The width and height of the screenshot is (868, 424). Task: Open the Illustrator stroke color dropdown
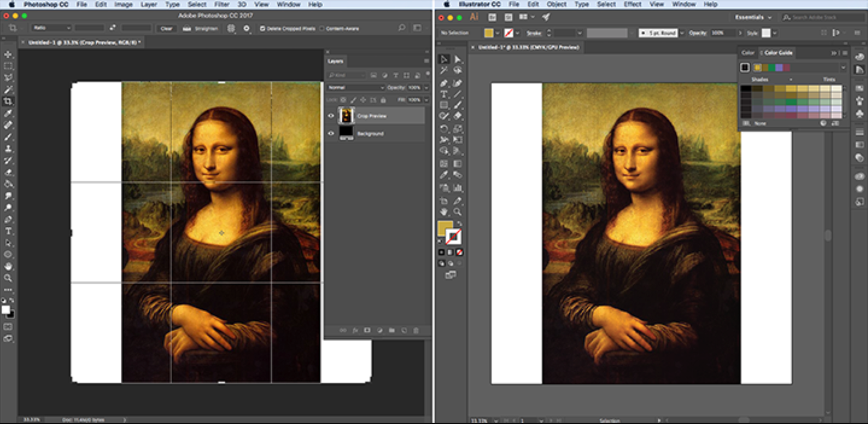517,33
